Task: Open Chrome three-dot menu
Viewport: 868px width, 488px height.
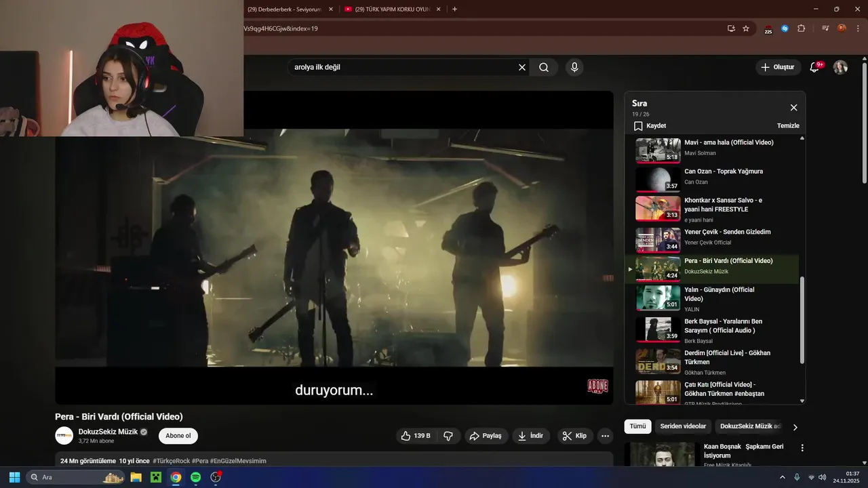Action: pos(857,28)
